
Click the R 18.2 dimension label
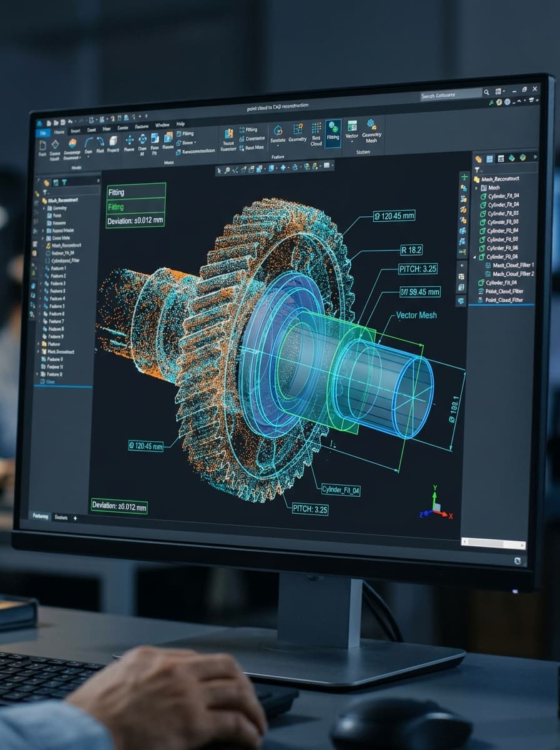pos(411,250)
